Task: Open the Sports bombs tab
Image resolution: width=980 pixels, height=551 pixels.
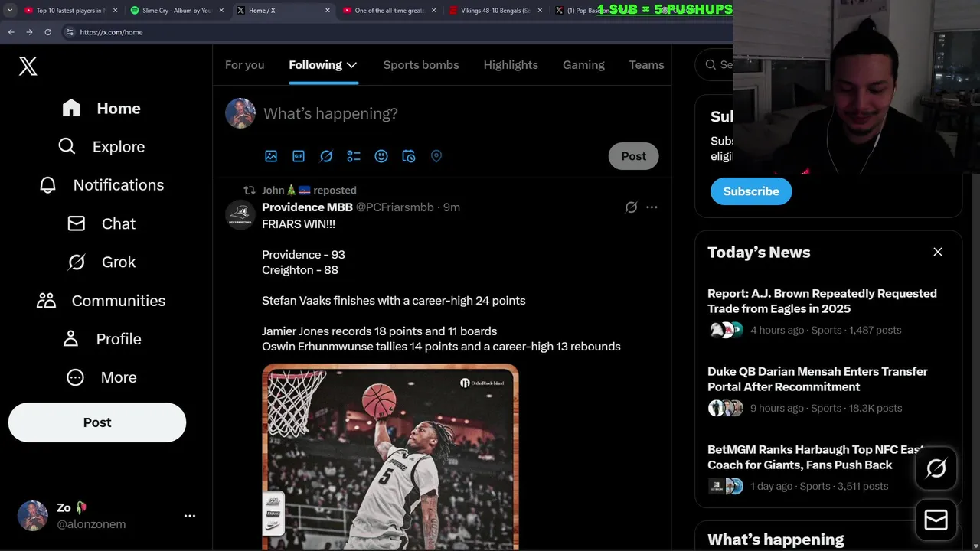Action: tap(421, 65)
